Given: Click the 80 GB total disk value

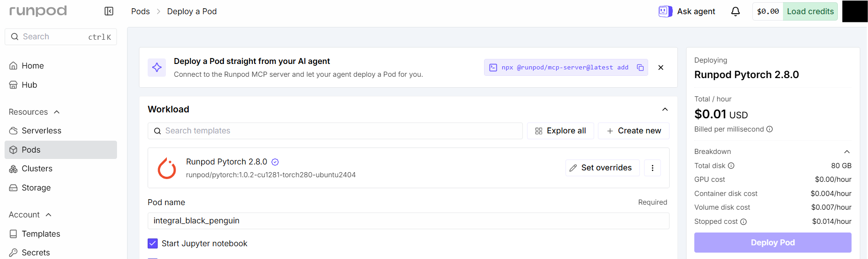Looking at the screenshot, I should 841,166.
